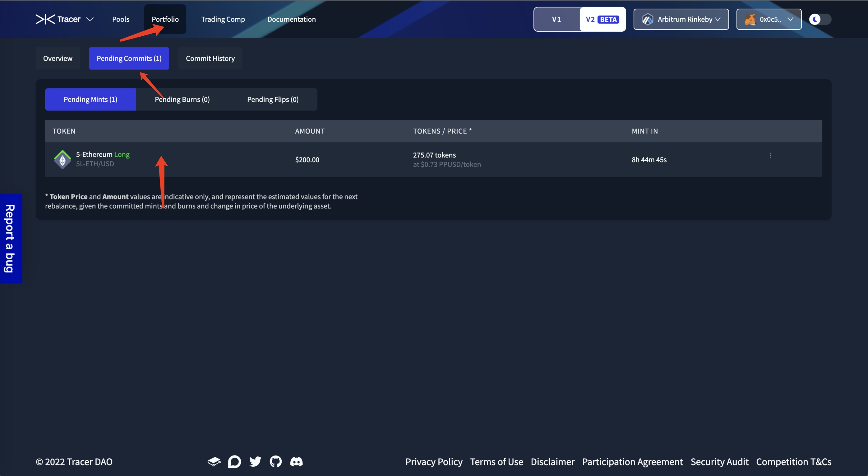Toggle the dark mode switch
This screenshot has width=868, height=476.
click(x=820, y=19)
